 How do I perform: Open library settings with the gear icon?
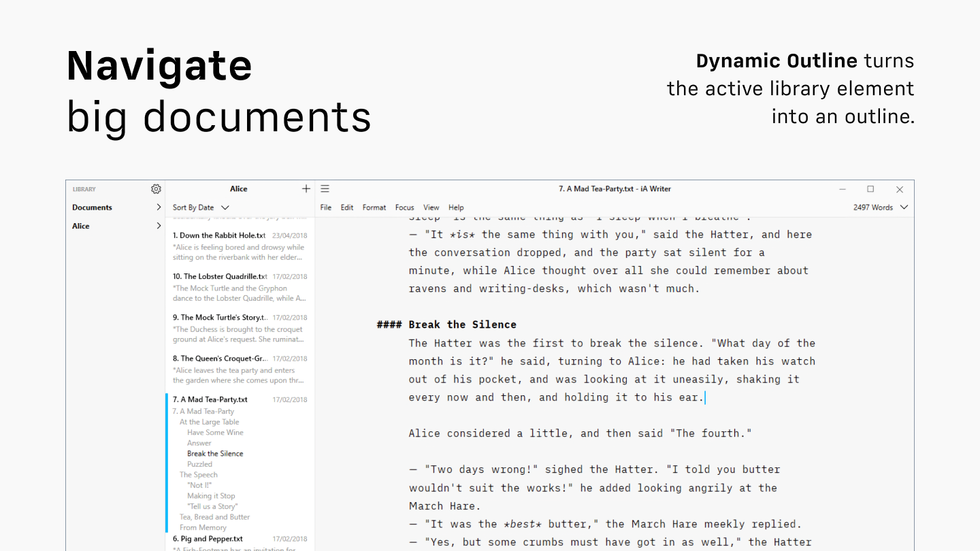click(x=156, y=189)
